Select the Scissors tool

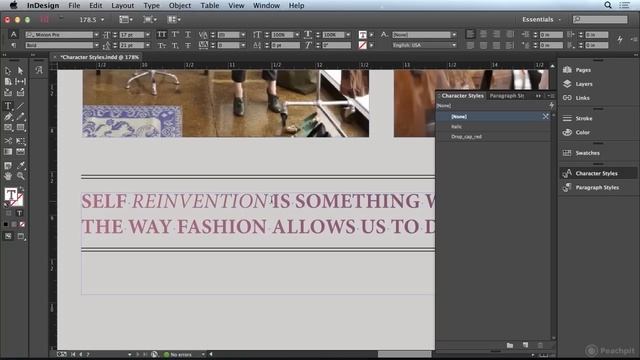[x=8, y=141]
